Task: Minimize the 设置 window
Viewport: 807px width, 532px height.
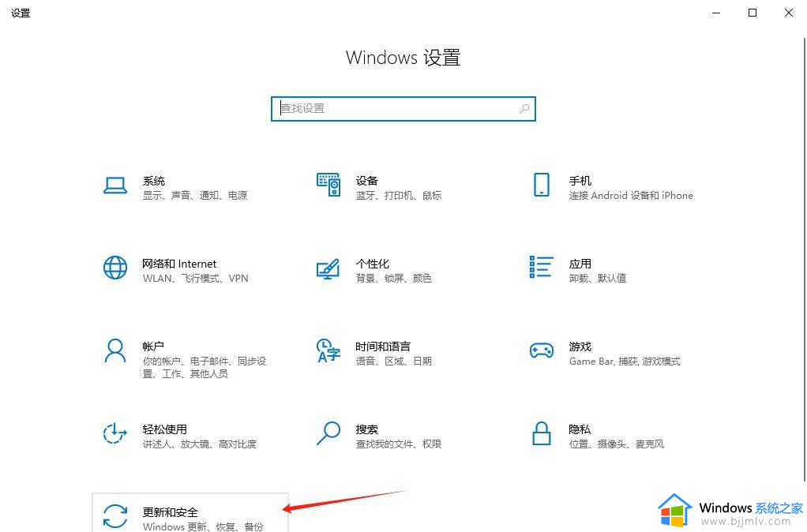Action: (x=716, y=13)
